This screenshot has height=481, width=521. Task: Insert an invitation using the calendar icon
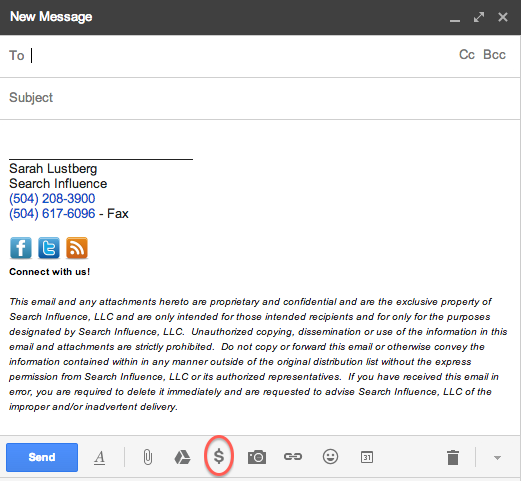click(x=367, y=457)
